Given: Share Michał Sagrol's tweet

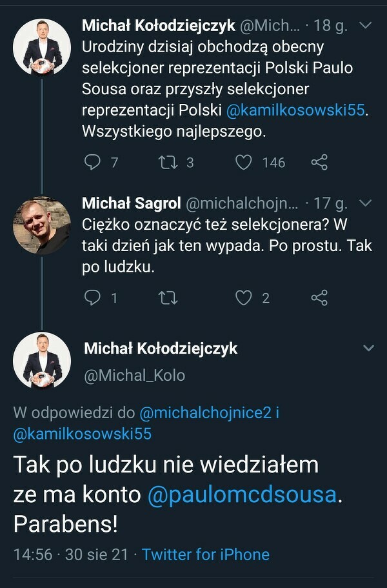Looking at the screenshot, I should pos(319,298).
